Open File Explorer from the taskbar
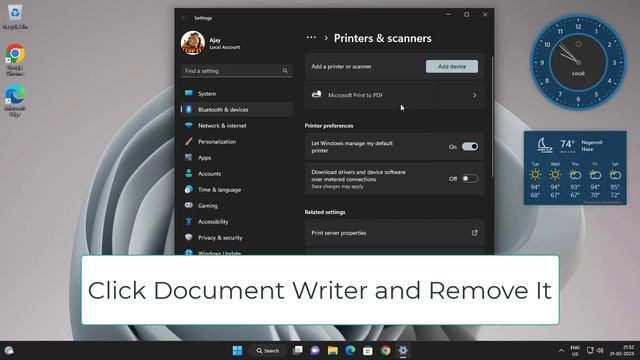The image size is (640, 360). click(x=333, y=350)
